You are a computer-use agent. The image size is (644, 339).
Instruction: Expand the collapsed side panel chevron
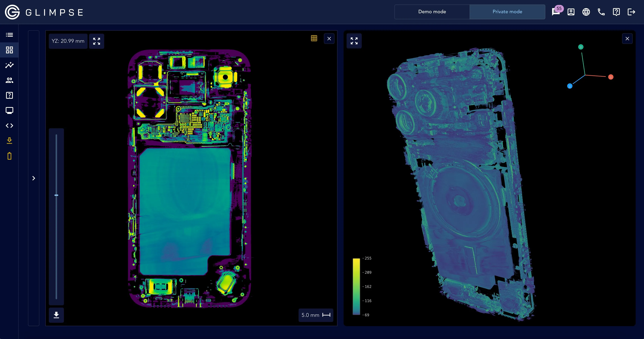[33, 178]
